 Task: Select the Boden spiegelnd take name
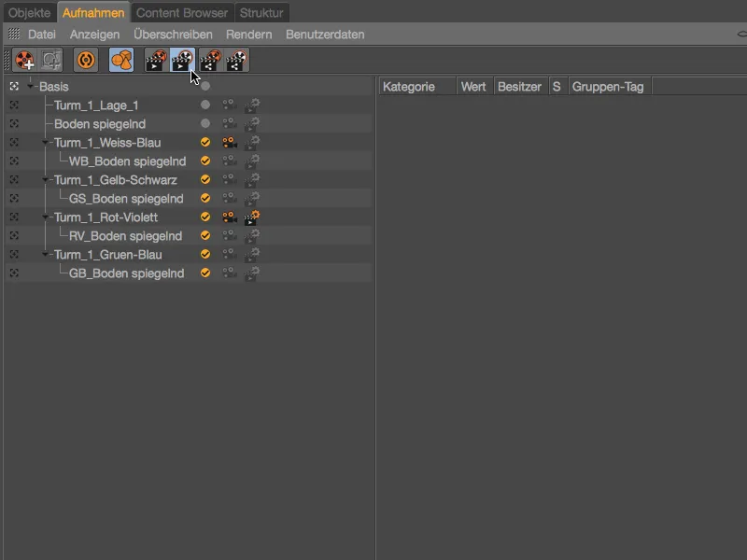click(100, 124)
